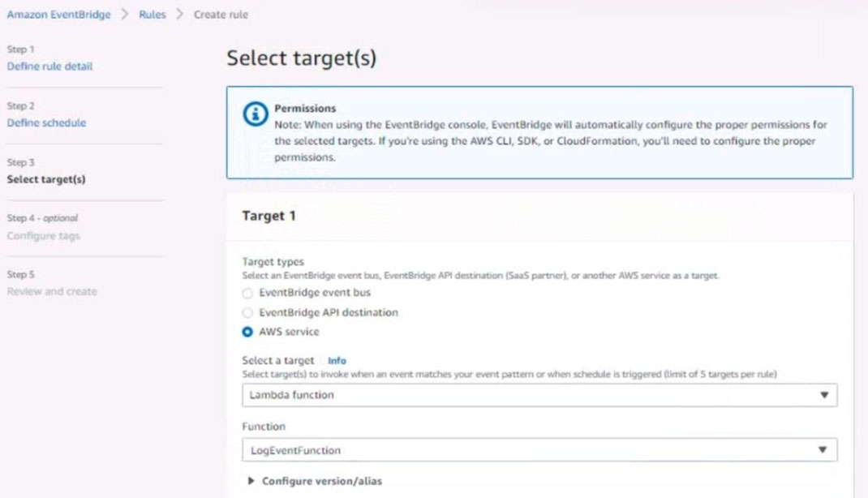The height and width of the screenshot is (498, 868).
Task: Click the Permissions info circle icon
Action: (256, 114)
